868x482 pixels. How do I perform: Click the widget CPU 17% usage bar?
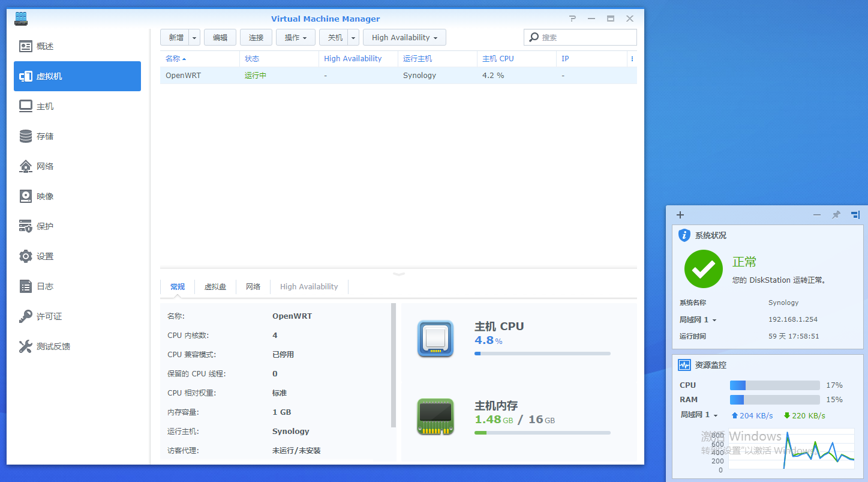tap(774, 385)
